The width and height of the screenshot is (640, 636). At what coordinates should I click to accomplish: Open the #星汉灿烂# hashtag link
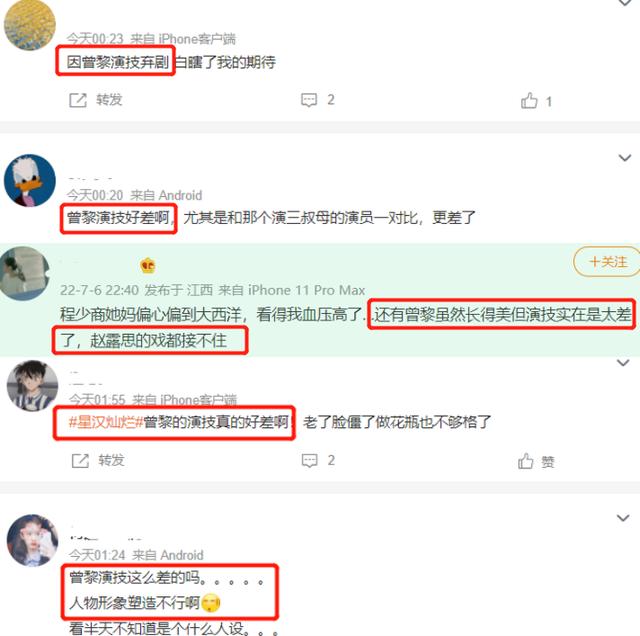(105, 422)
